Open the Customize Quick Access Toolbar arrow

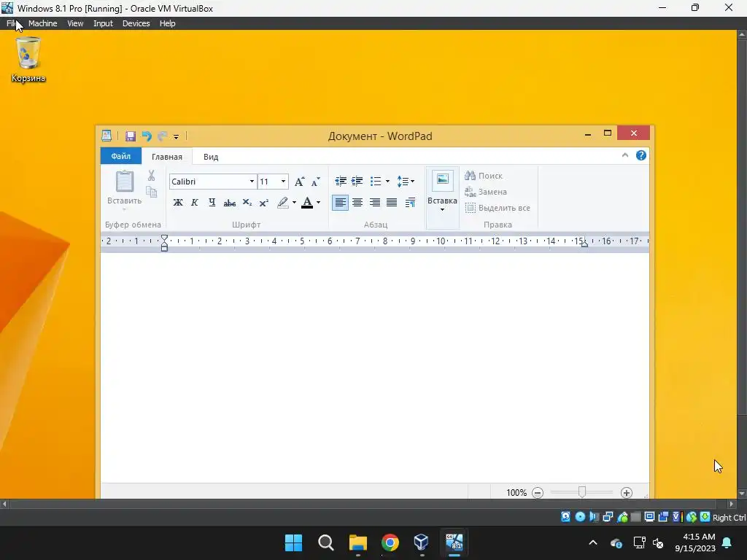click(176, 136)
